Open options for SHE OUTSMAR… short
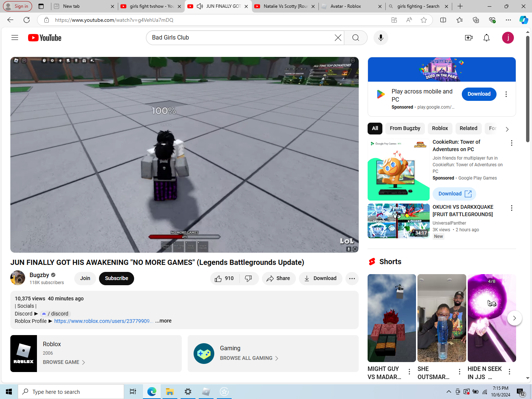This screenshot has height=399, width=532. 460,372
